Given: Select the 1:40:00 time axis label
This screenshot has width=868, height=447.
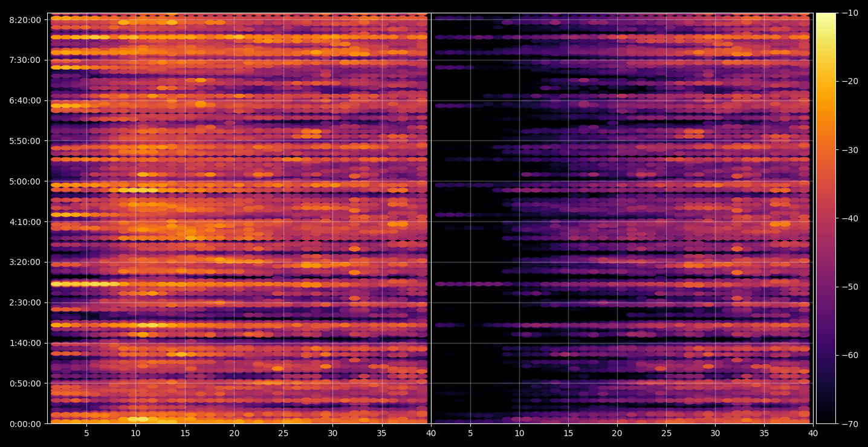Looking at the screenshot, I should point(25,343).
